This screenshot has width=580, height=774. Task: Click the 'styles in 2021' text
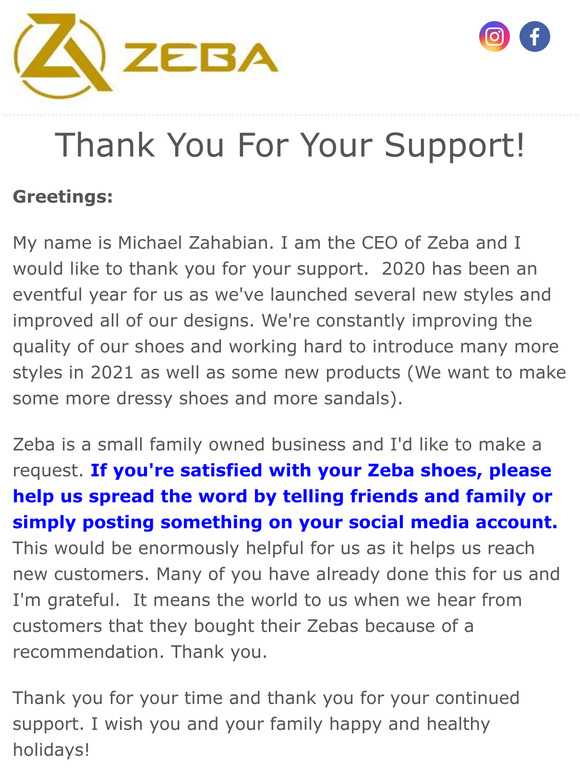coord(73,372)
